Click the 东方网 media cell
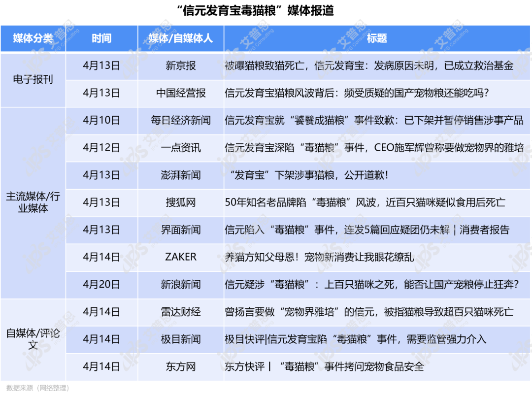The image size is (532, 395). tap(180, 366)
